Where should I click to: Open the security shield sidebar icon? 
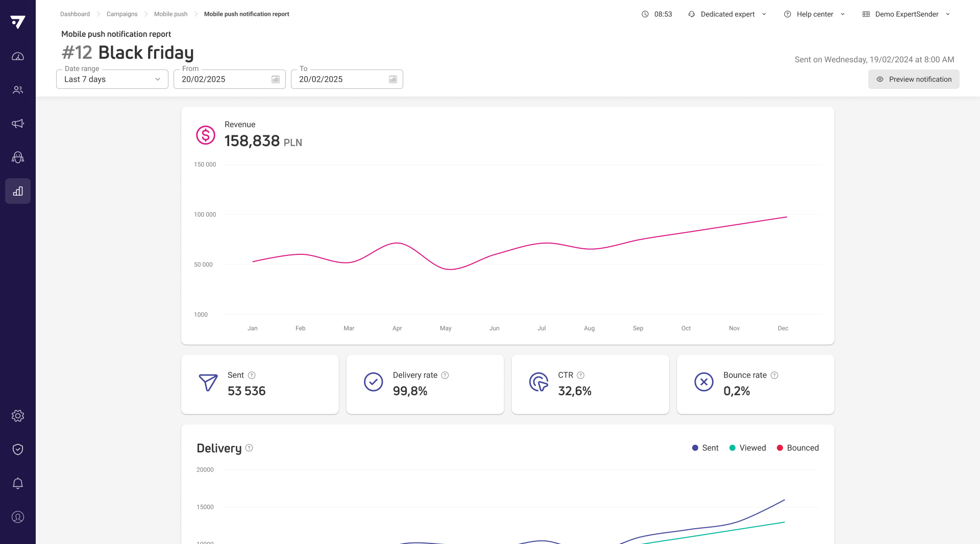pyautogui.click(x=18, y=450)
